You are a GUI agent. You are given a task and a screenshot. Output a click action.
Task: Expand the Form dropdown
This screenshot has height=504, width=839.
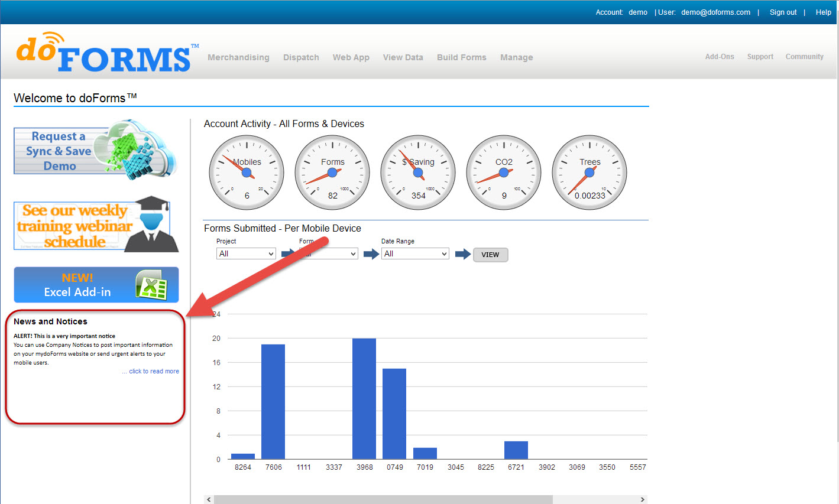pyautogui.click(x=328, y=253)
